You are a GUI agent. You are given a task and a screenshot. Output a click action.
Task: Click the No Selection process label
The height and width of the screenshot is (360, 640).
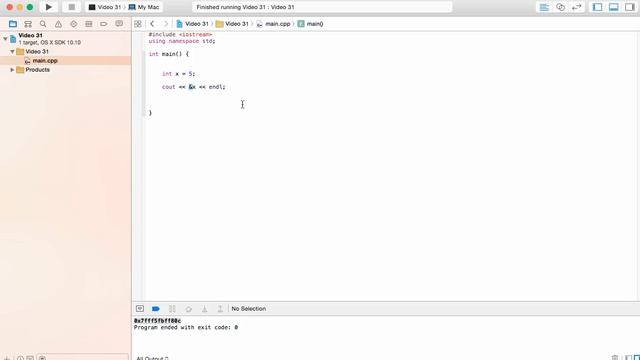pos(249,309)
